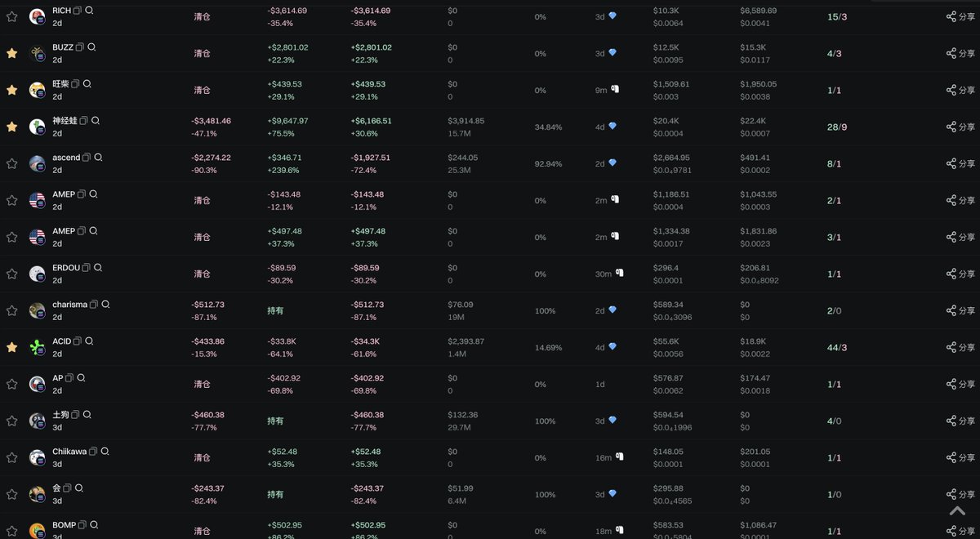980x539 pixels.
Task: Copy the address of the 会 token
Action: pos(68,488)
